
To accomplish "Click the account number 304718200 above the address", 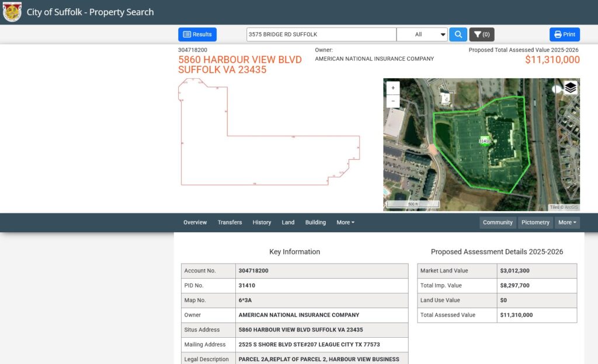I will point(193,50).
